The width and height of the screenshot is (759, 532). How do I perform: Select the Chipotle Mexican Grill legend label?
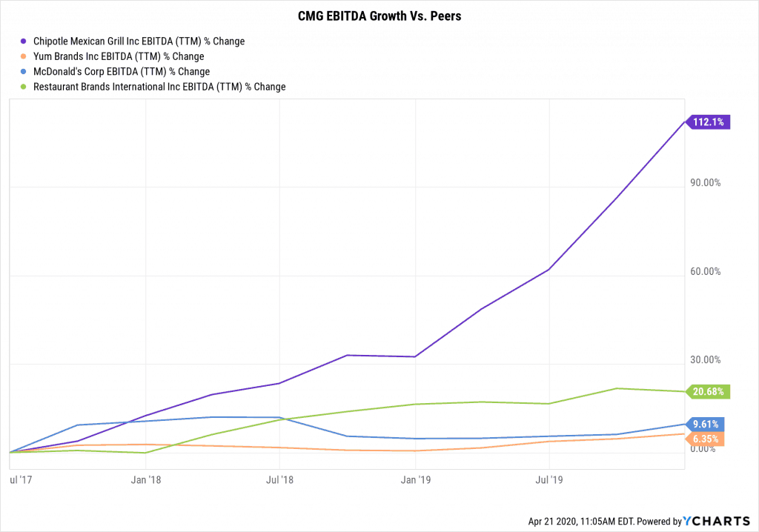point(139,41)
